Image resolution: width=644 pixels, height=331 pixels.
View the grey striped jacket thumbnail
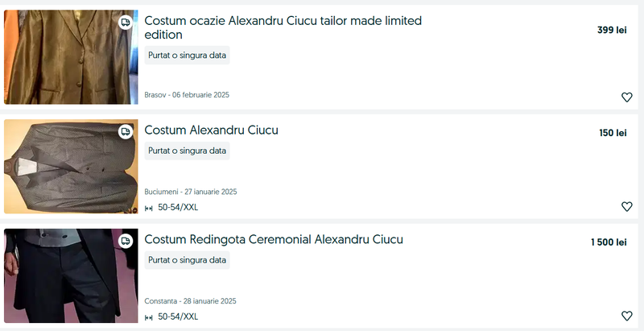tap(71, 167)
